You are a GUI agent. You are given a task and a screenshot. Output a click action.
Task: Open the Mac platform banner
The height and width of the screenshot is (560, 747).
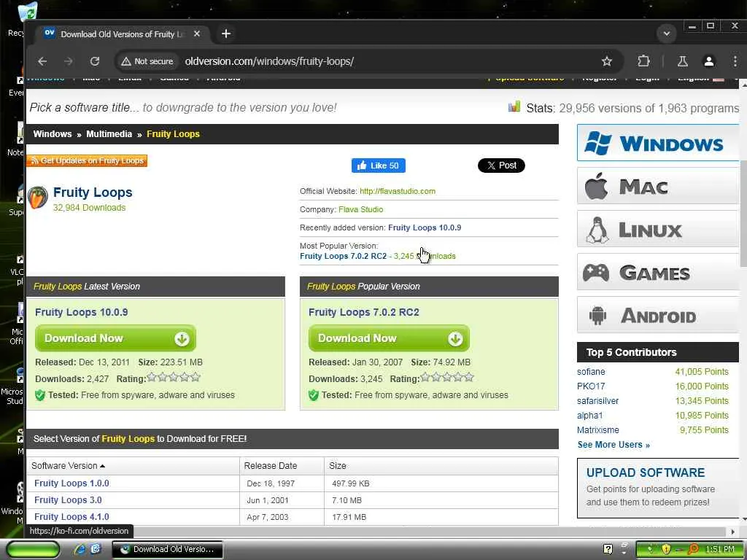[x=657, y=186]
